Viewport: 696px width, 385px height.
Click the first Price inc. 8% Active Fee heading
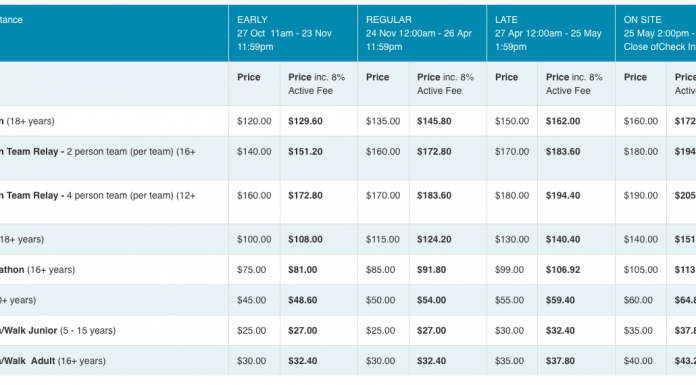[316, 84]
